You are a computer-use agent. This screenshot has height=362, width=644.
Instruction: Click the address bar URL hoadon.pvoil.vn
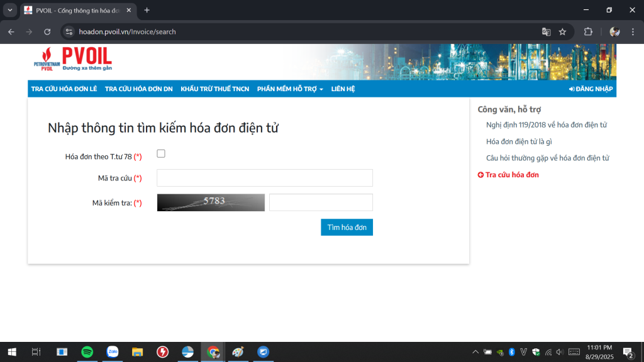coord(127,31)
